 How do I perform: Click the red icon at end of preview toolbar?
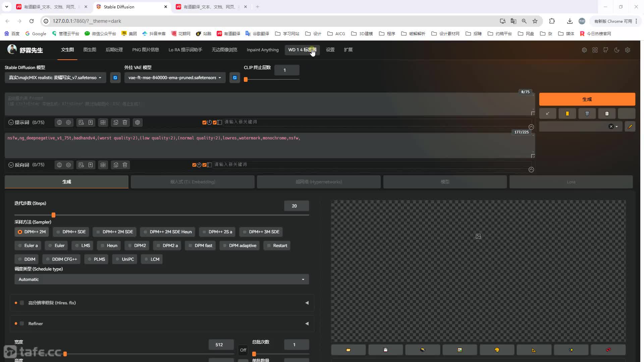[x=608, y=350]
